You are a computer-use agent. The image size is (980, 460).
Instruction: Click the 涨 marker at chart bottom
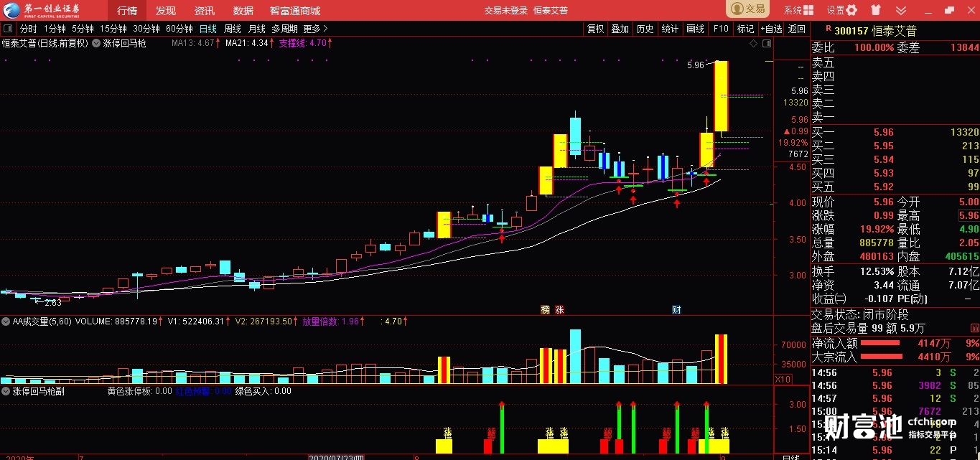coord(560,310)
